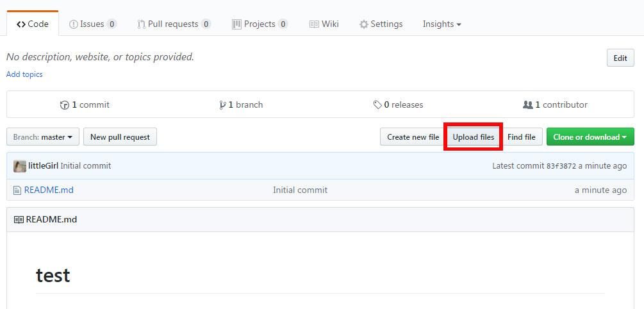Click the contributors people icon
Viewport: 644px width, 309px height.
528,105
